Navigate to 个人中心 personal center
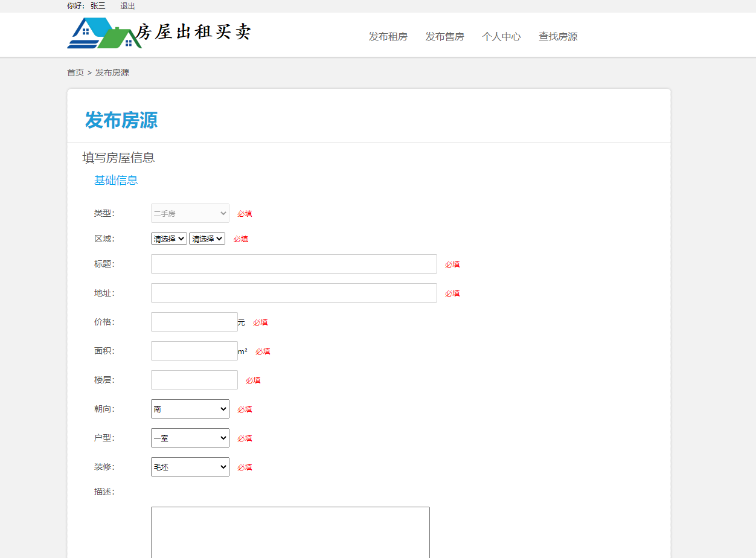This screenshot has height=558, width=756. tap(501, 36)
